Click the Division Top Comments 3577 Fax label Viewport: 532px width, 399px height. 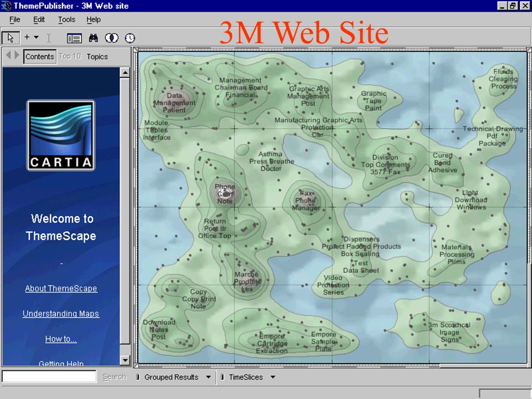(x=386, y=165)
